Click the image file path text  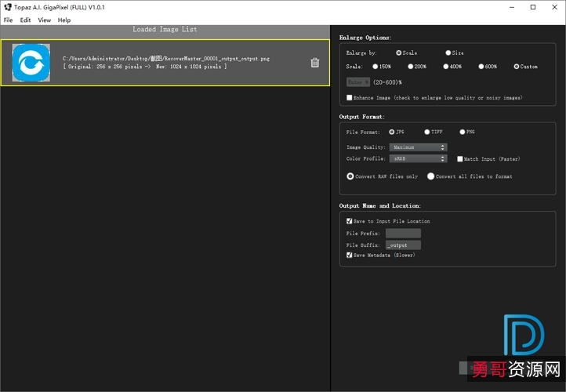click(166, 59)
